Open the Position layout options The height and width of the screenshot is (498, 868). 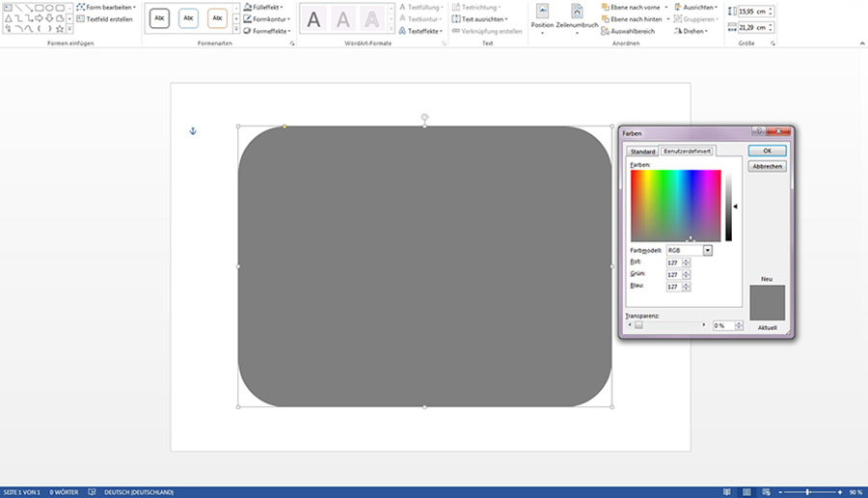tap(542, 18)
